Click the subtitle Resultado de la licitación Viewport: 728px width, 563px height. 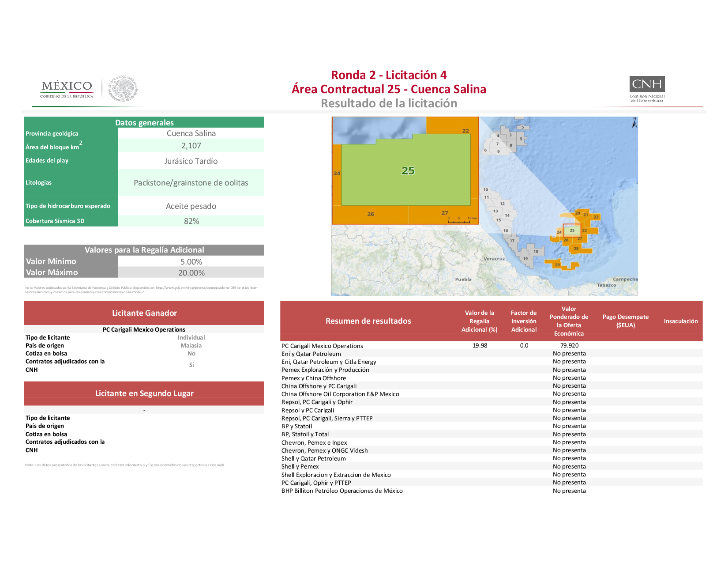tap(389, 103)
